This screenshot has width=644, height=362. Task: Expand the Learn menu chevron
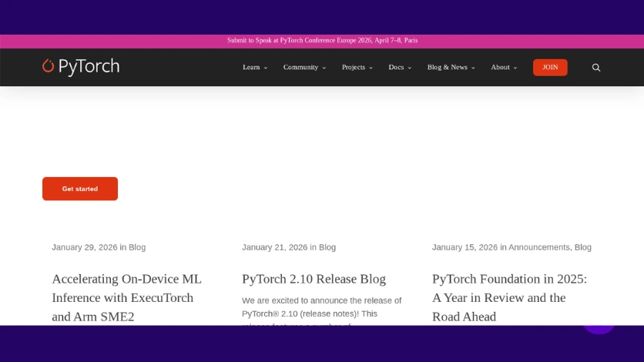point(266,68)
